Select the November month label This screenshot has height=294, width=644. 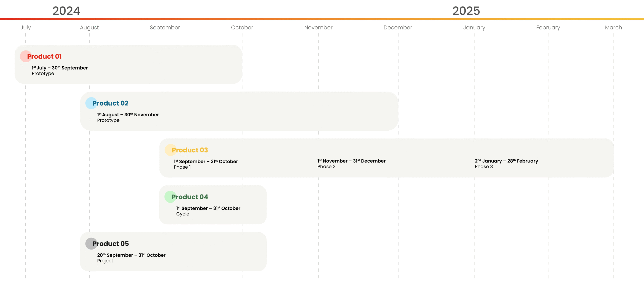pyautogui.click(x=318, y=27)
